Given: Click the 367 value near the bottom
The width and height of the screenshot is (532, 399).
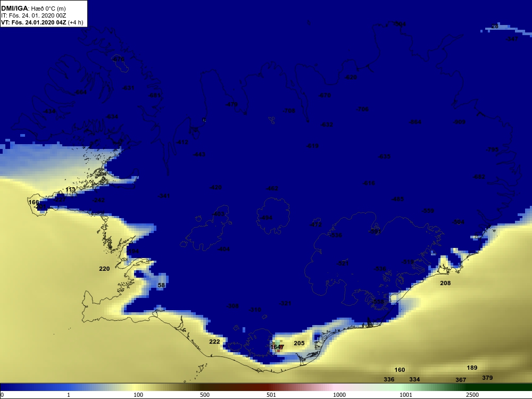Looking at the screenshot, I should pyautogui.click(x=460, y=380).
